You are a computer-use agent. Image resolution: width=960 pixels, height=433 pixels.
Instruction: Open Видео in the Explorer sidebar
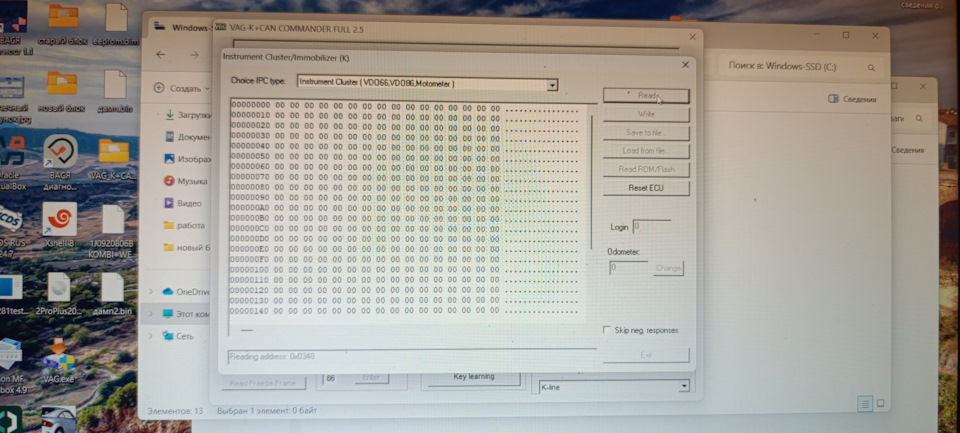(x=182, y=203)
